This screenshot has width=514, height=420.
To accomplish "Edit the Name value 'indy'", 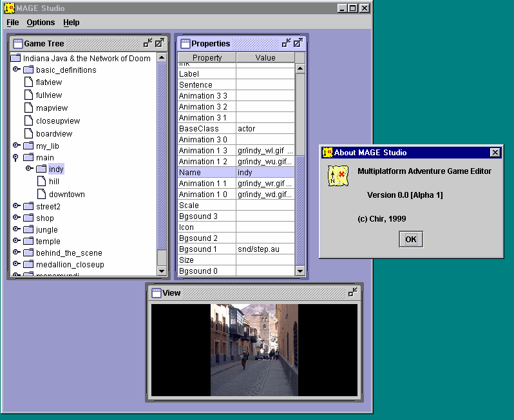I will coord(265,173).
